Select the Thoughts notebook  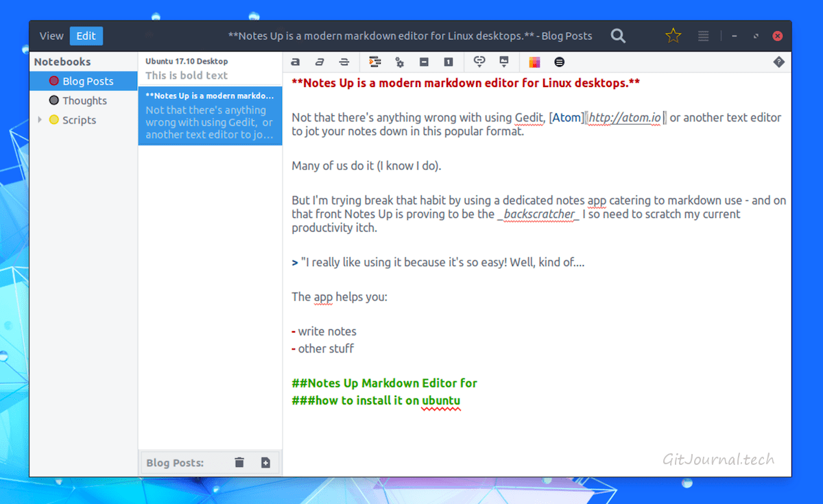[x=84, y=100]
